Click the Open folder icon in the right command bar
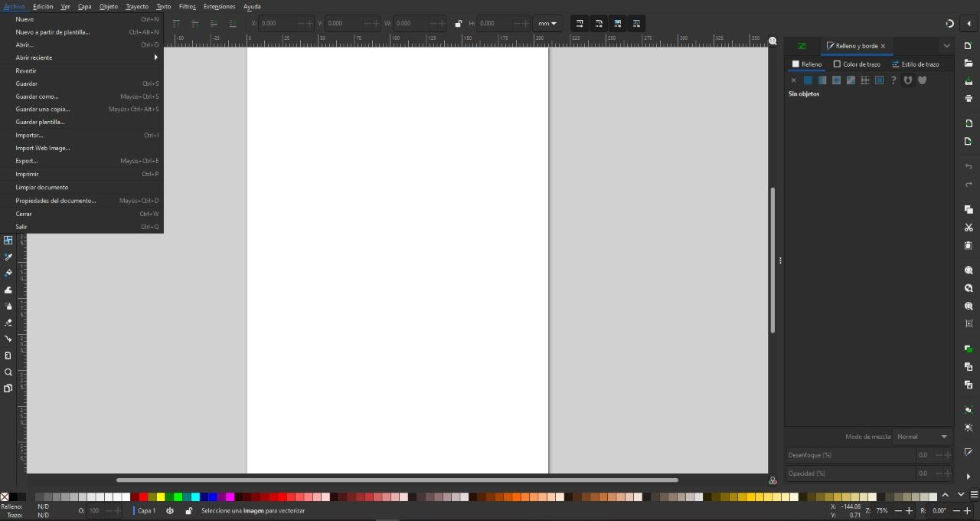980x521 pixels. [x=969, y=63]
